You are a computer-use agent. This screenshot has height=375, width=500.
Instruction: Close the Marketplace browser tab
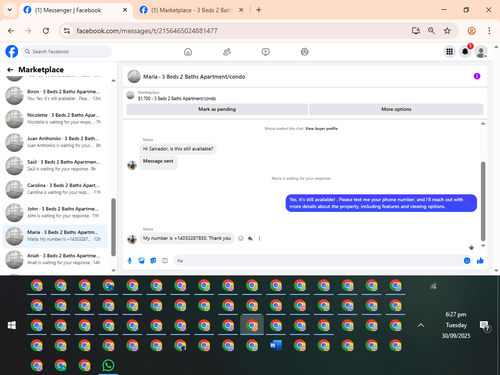point(241,10)
